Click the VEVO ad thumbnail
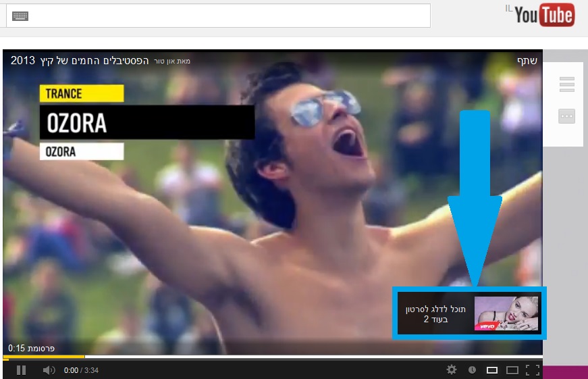 (506, 313)
